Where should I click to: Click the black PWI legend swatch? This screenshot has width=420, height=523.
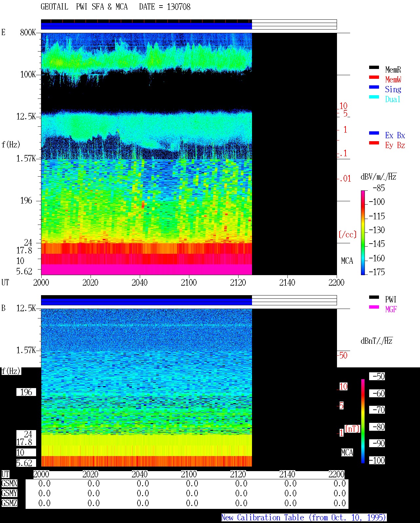click(374, 297)
